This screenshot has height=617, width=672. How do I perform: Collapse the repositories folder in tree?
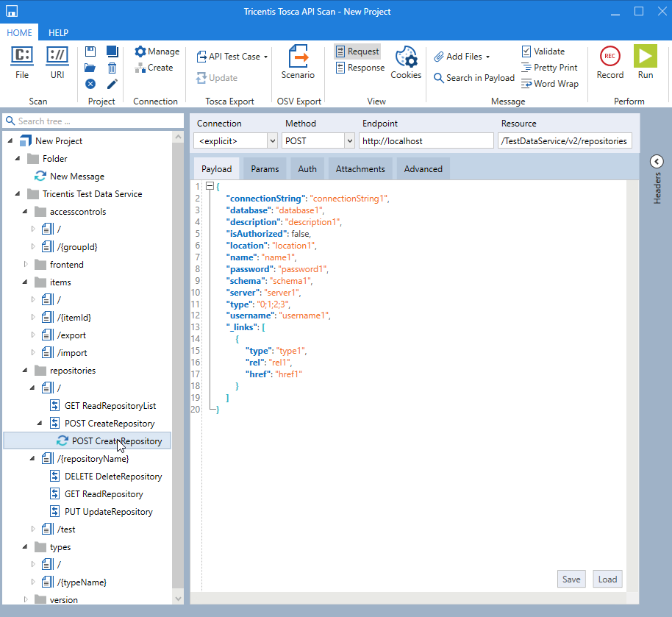[x=26, y=371]
